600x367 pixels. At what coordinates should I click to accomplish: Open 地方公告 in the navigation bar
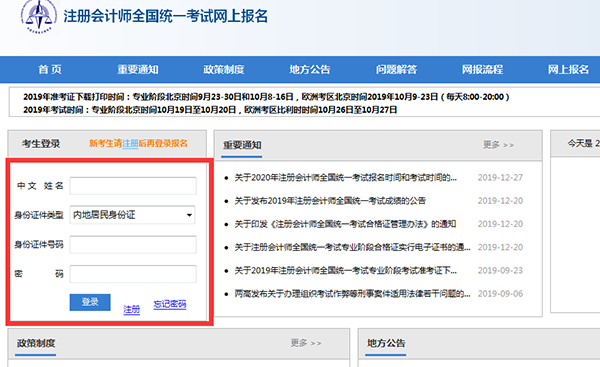coord(310,69)
